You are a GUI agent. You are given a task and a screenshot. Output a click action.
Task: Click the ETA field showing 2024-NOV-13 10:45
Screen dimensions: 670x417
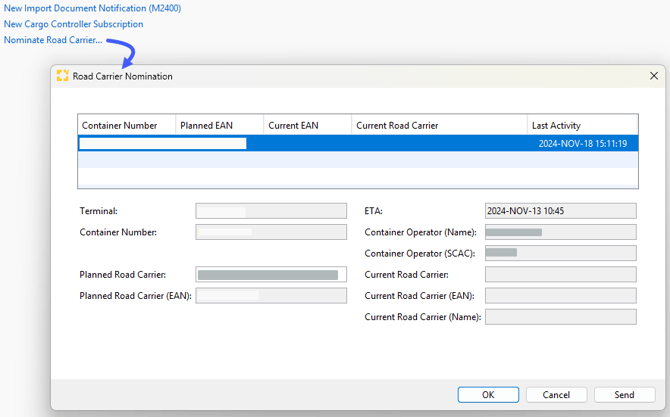click(x=560, y=211)
